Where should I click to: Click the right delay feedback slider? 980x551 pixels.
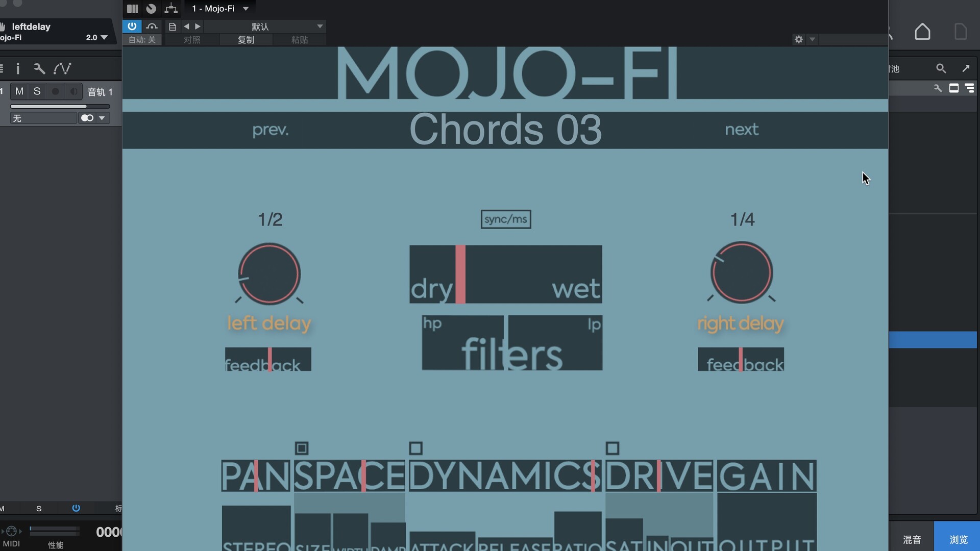coord(741,359)
